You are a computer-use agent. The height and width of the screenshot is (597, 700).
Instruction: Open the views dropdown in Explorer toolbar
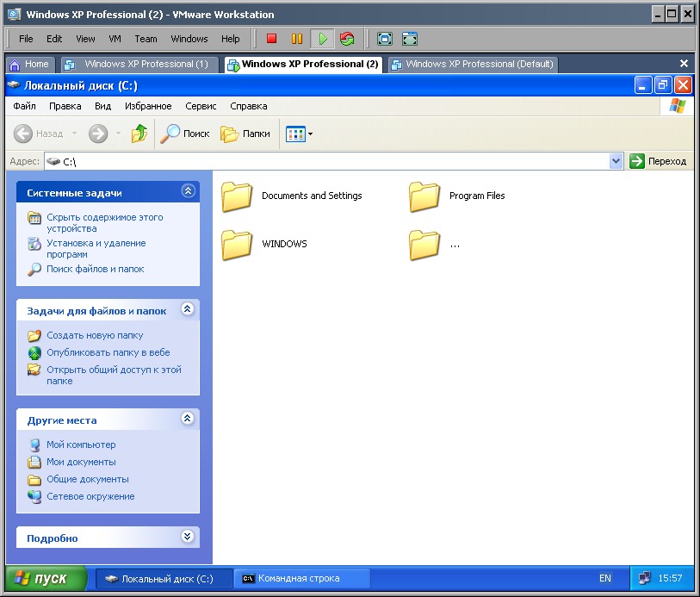point(300,134)
